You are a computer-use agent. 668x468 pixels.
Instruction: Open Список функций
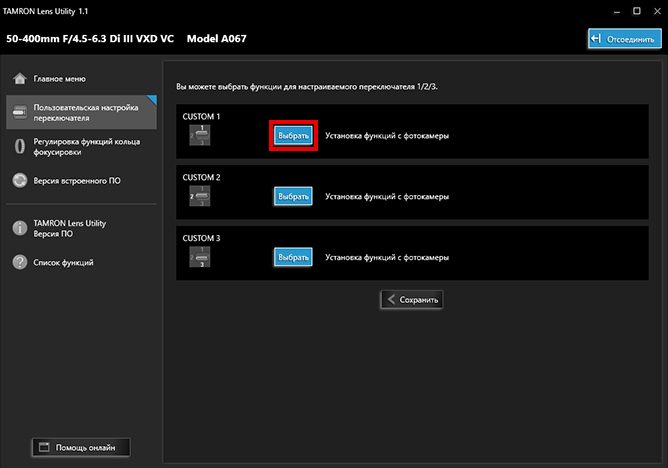(81, 262)
